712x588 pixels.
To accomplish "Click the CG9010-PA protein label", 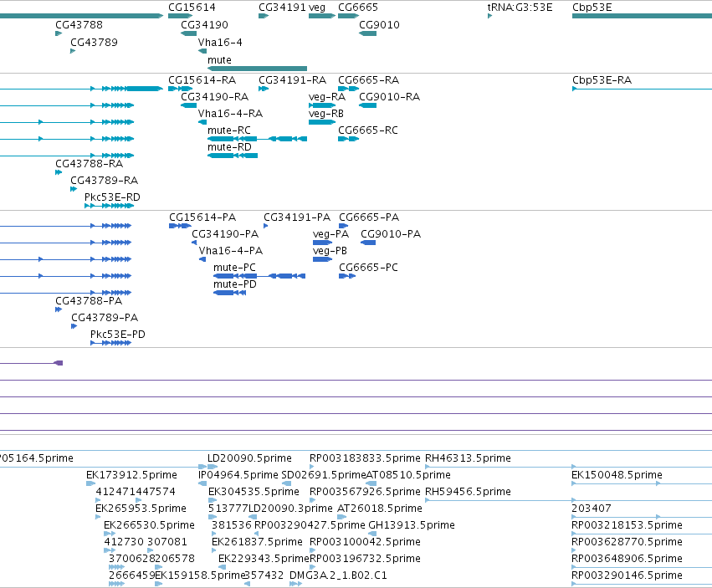I will click(391, 234).
